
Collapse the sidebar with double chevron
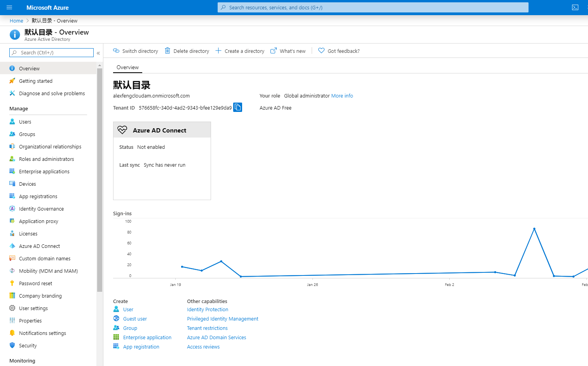click(x=98, y=53)
